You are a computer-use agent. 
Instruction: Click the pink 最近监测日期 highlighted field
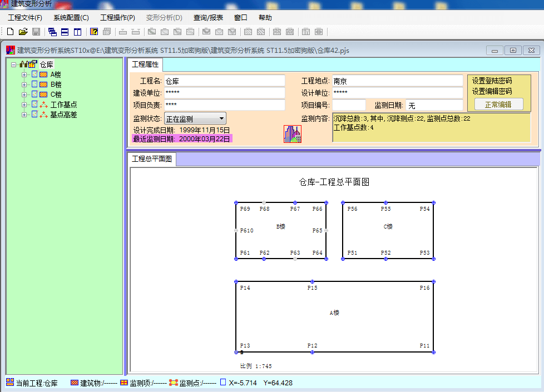(x=182, y=138)
